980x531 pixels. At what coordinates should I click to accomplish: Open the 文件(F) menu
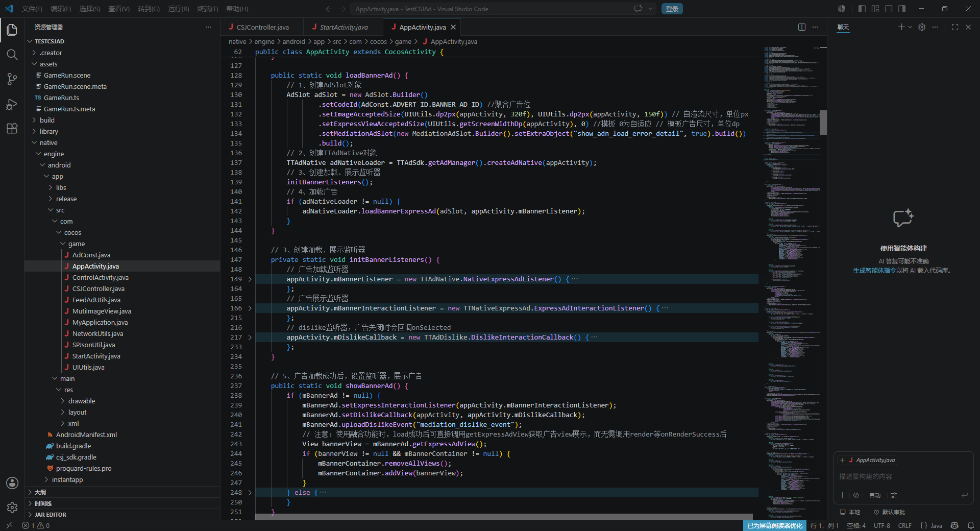(32, 9)
